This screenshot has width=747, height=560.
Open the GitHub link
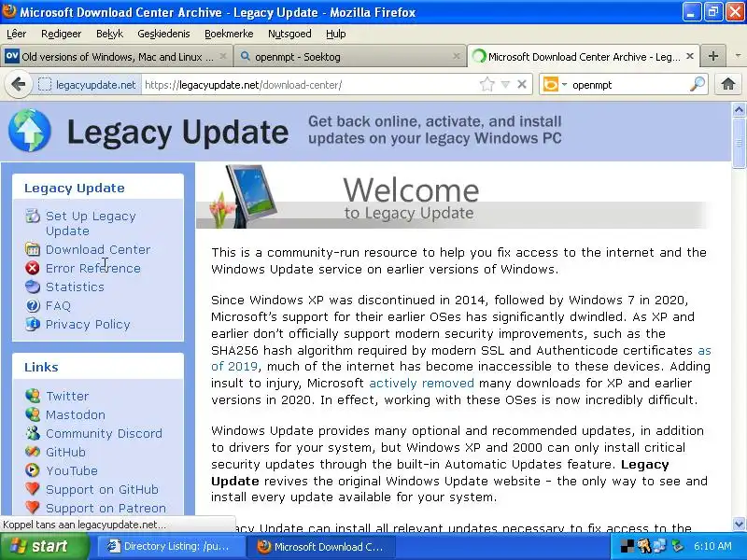point(65,452)
